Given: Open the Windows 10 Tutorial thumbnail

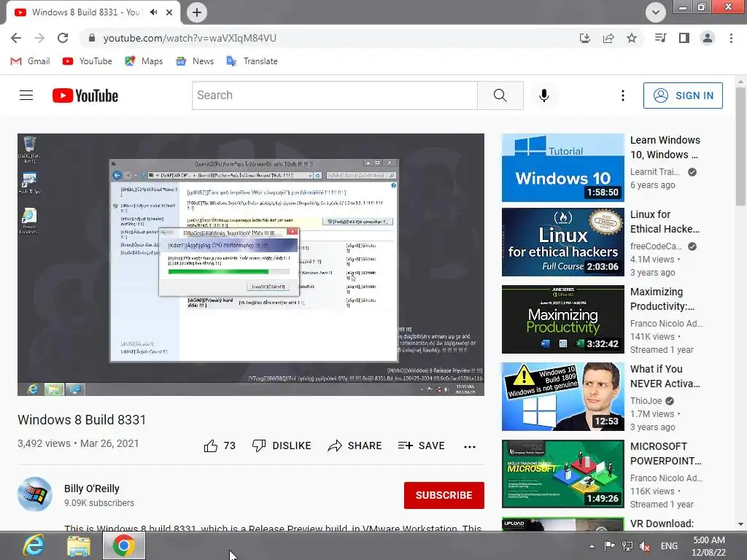Looking at the screenshot, I should [x=562, y=168].
